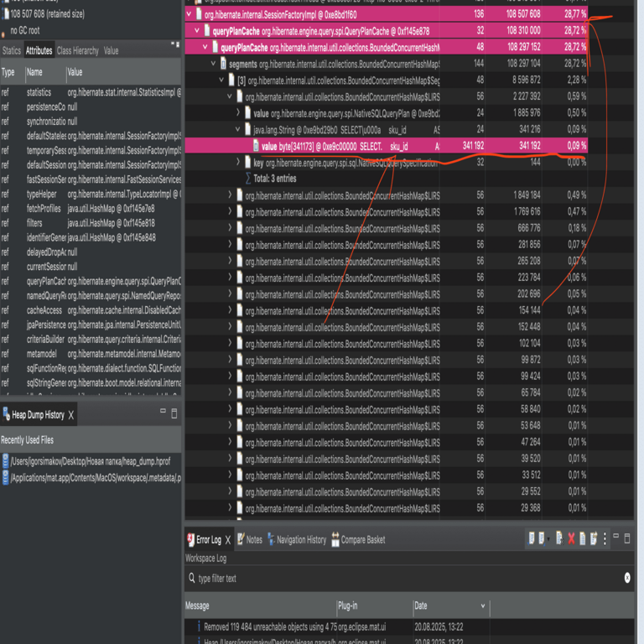The width and height of the screenshot is (644, 644).
Task: Close the Heap Dump History tab
Action: [71, 415]
